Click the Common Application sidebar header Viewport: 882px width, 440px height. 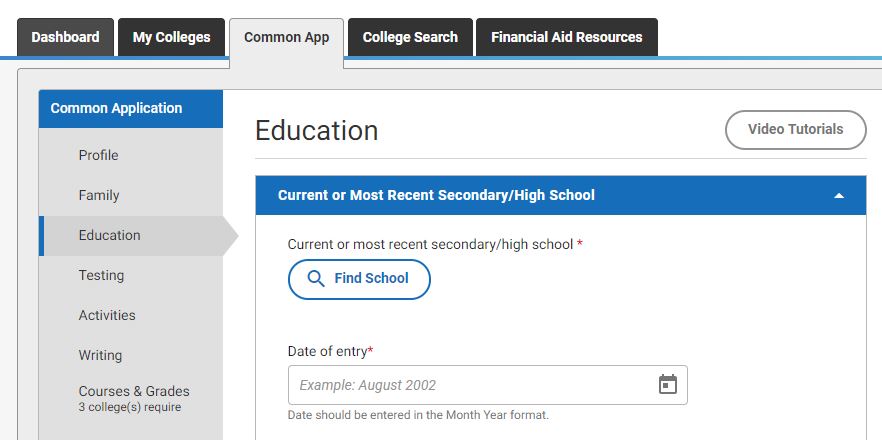pos(131,109)
